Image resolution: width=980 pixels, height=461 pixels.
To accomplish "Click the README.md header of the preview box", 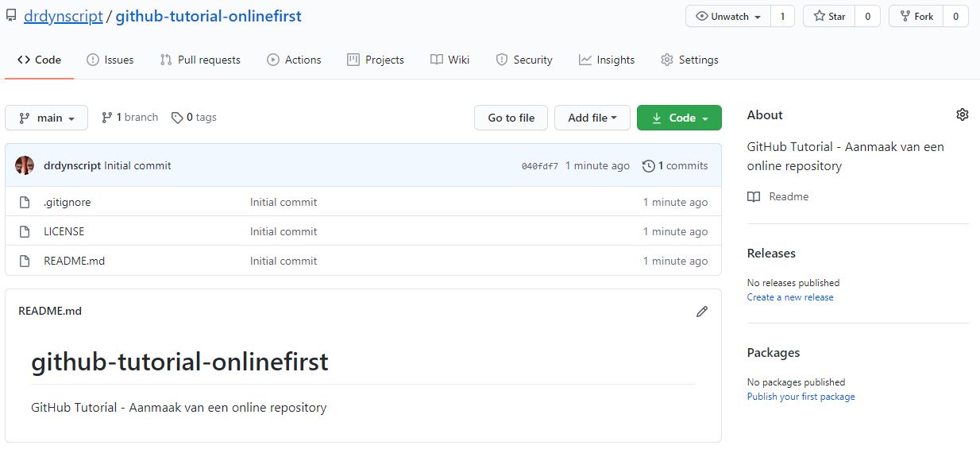I will tap(50, 311).
